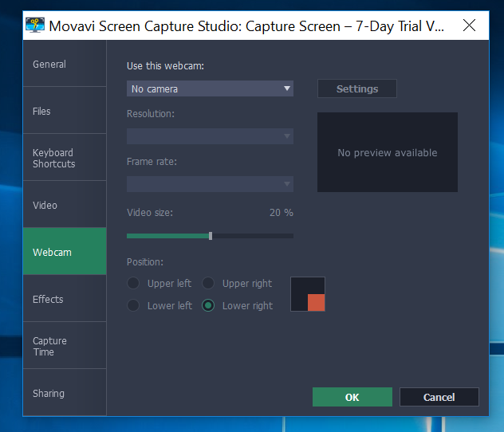504x432 pixels.
Task: Click the Movavi app icon in title bar
Action: (35, 26)
